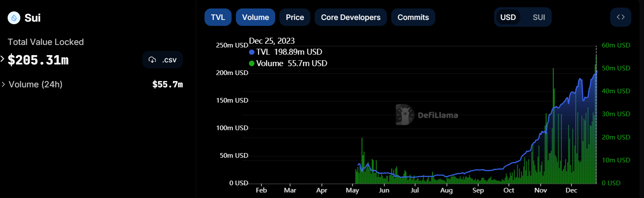
Task: Click the Sui water-drop logo icon
Action: [14, 18]
